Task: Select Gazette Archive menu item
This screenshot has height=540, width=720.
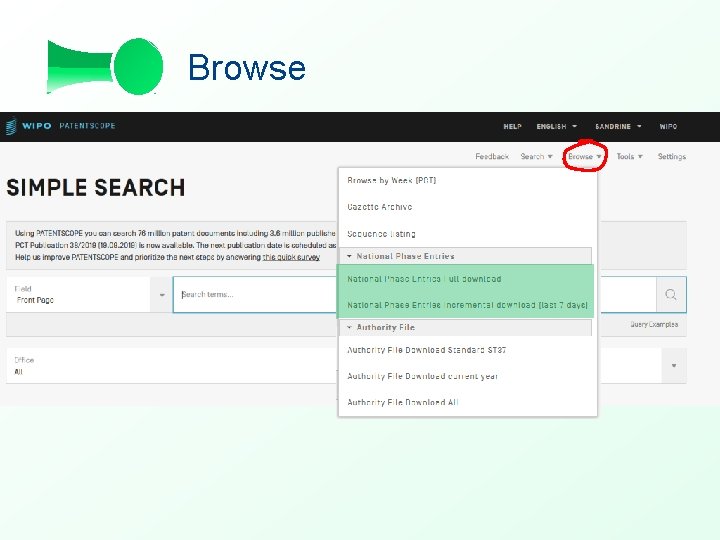Action: coord(379,207)
